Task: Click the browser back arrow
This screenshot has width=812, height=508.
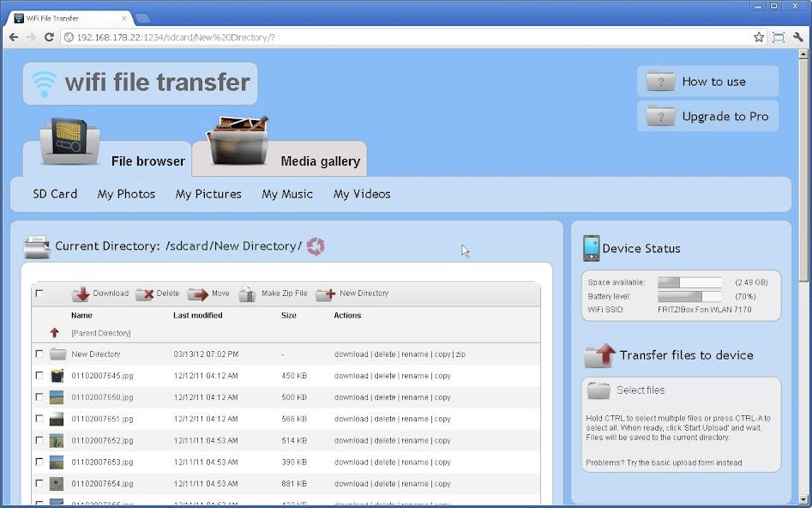Action: pos(14,37)
